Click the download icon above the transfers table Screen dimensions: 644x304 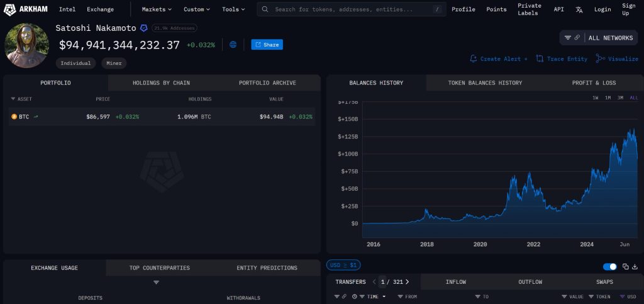(x=635, y=267)
